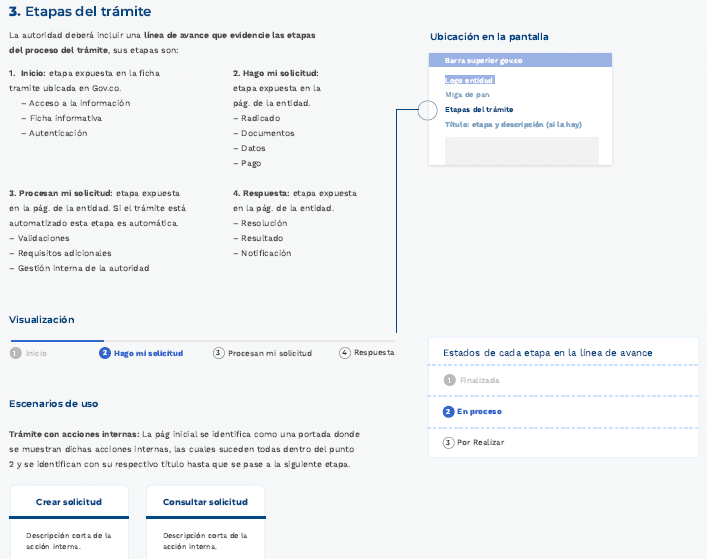Click the Por Realizar state number icon

(449, 442)
